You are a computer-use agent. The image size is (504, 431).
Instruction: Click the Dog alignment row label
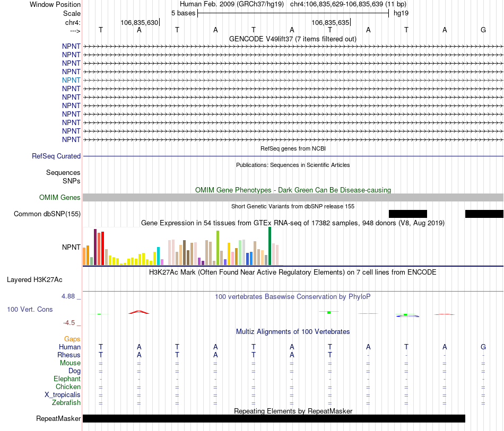coord(74,371)
